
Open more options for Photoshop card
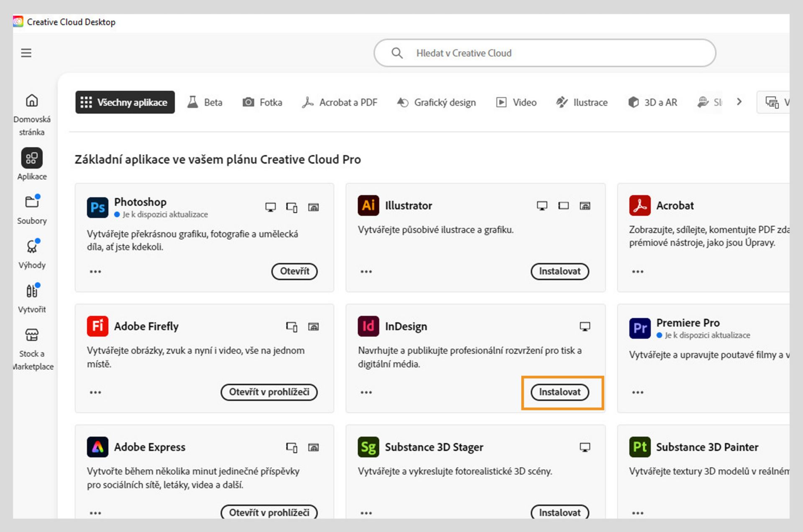[95, 271]
